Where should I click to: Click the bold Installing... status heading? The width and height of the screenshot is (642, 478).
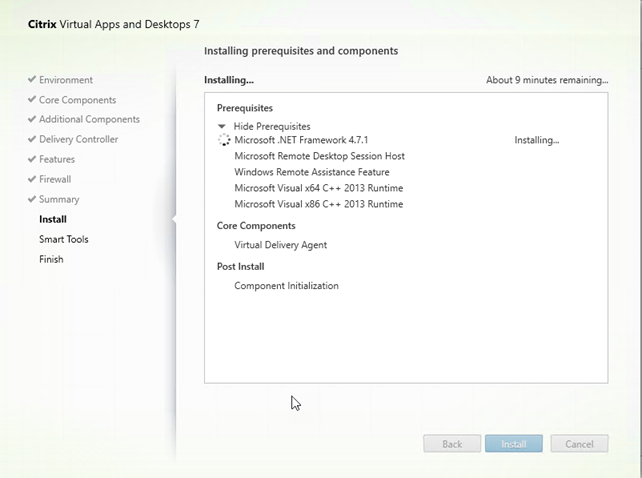point(229,80)
